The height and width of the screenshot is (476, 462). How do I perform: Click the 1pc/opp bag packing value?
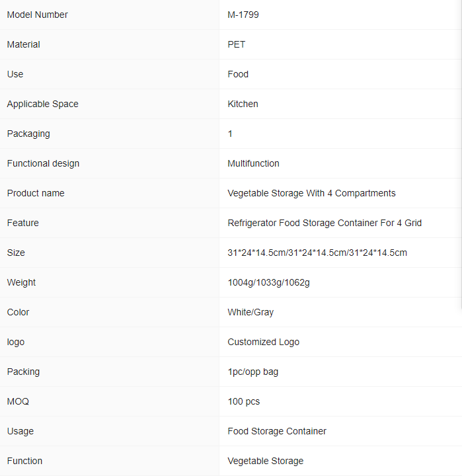(x=253, y=372)
